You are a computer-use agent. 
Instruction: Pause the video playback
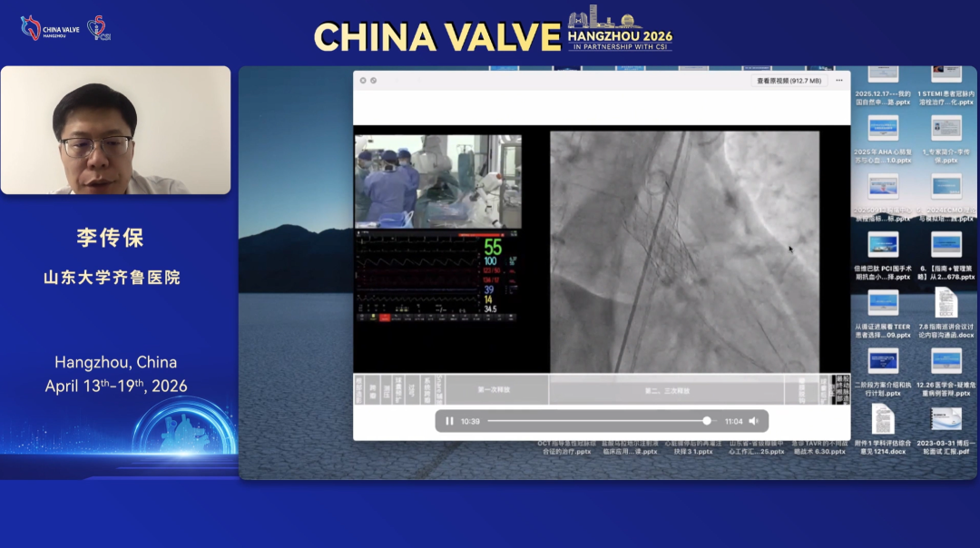click(449, 421)
